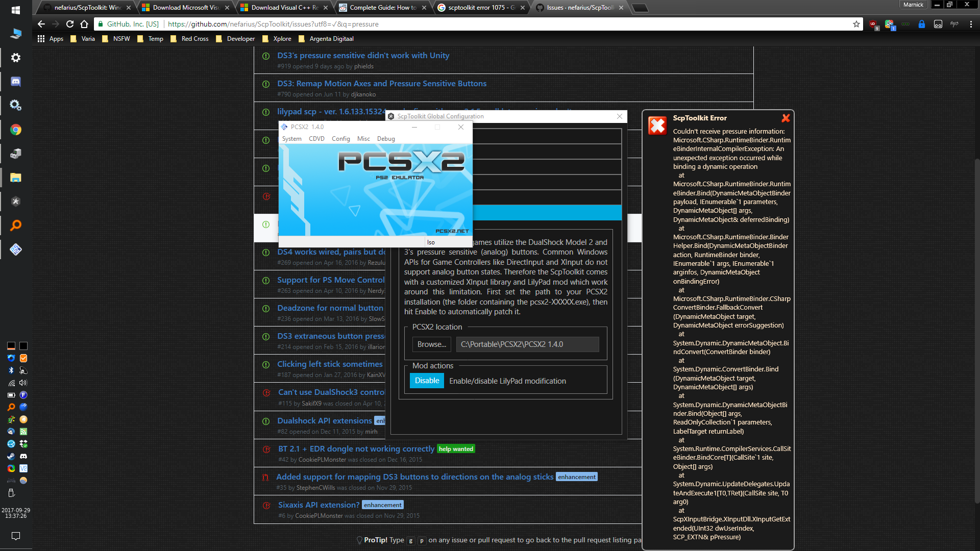Click the browser home icon

[x=84, y=24]
